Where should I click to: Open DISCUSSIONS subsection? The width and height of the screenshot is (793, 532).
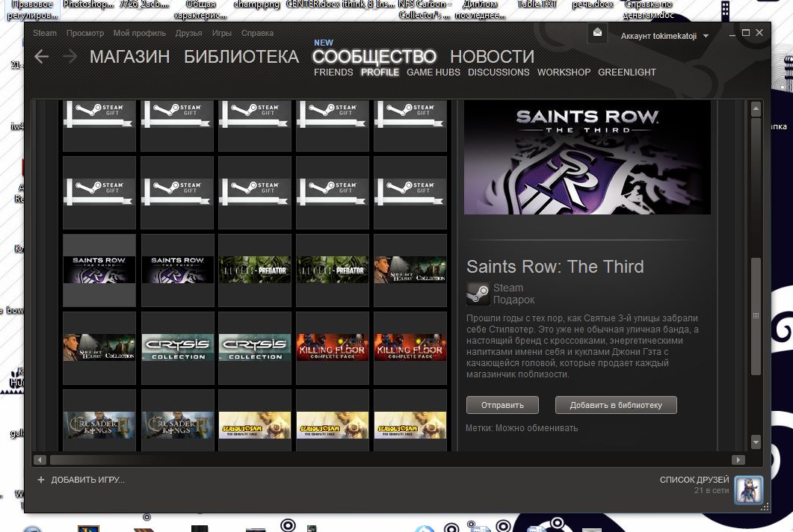[x=499, y=72]
